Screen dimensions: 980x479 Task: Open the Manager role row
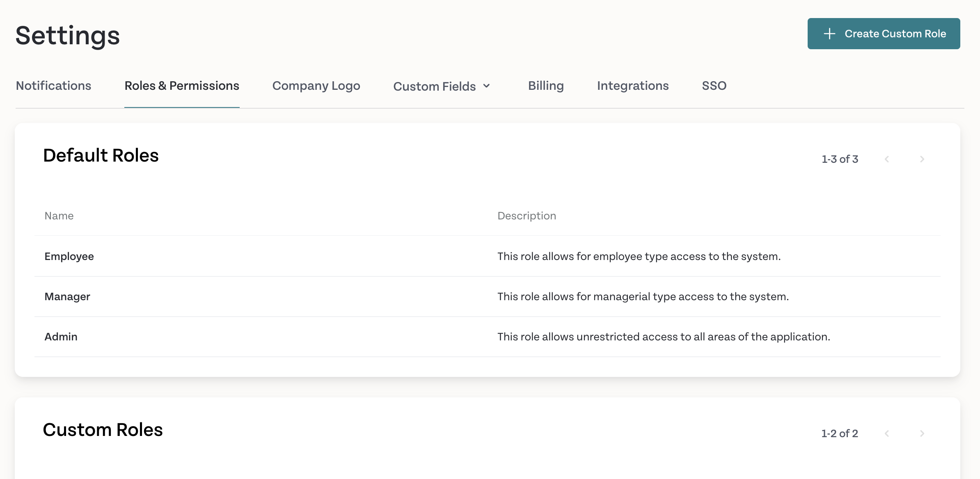(488, 297)
